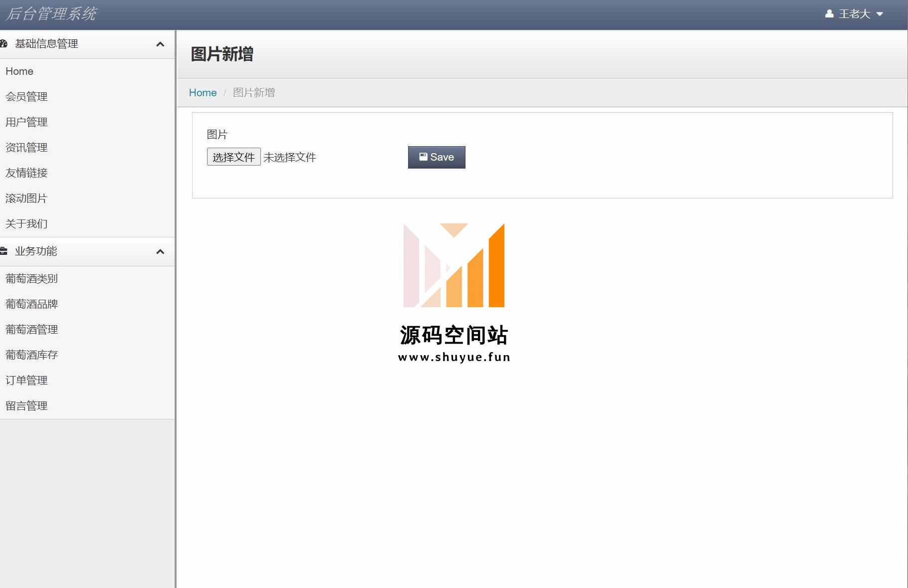Open the 关于我们 page

coord(26,224)
